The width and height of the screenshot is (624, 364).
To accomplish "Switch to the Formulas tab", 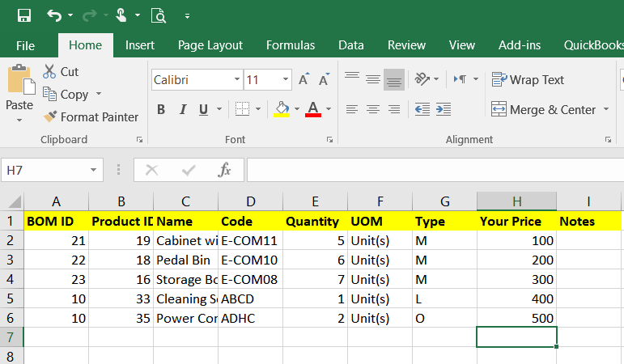I will coord(291,45).
